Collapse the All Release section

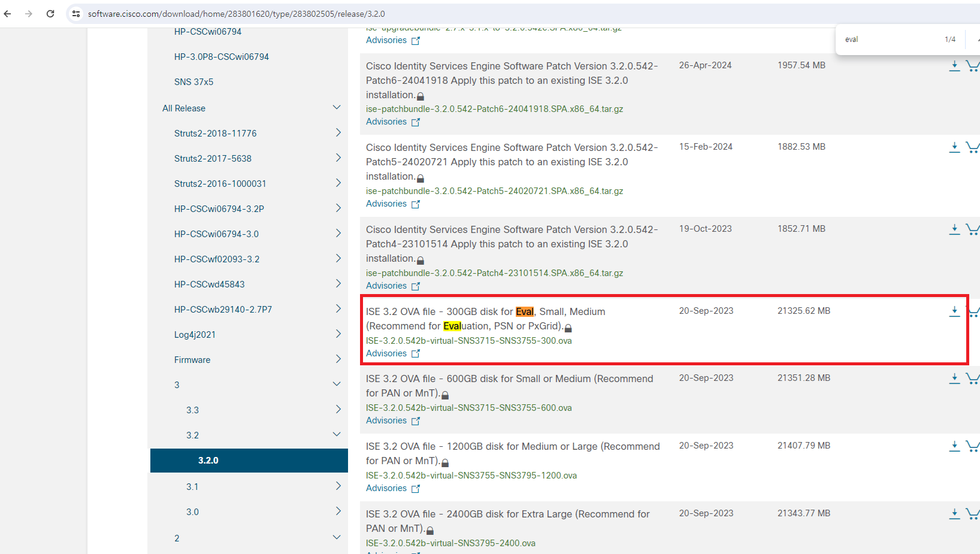pyautogui.click(x=337, y=108)
